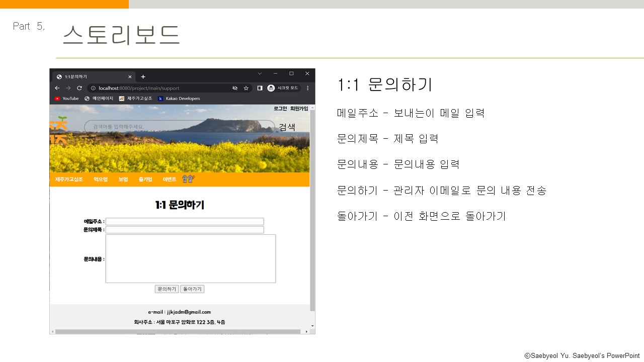
Task: Open the 먹으멍 menu item
Action: pos(101,179)
